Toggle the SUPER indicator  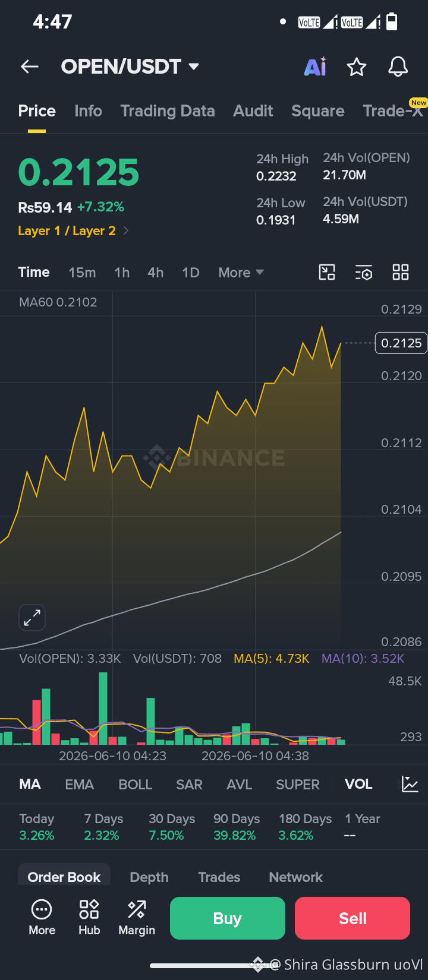tap(298, 785)
